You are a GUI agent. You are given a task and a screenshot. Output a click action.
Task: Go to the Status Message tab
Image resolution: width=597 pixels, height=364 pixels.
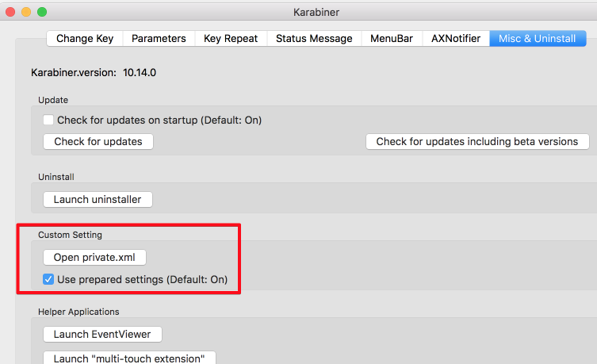tap(314, 38)
